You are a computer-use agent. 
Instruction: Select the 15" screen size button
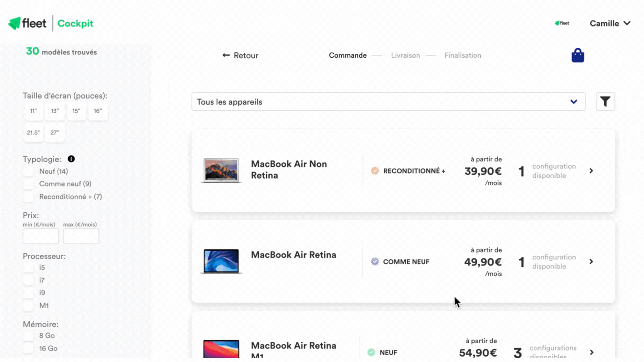(76, 111)
